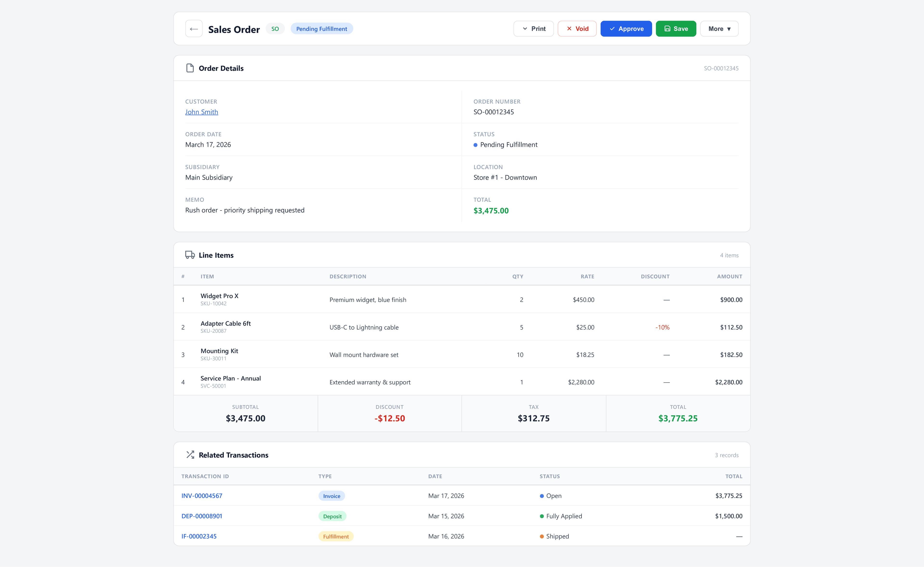Click the SO badge in header
This screenshot has height=567, width=924.
coord(275,29)
